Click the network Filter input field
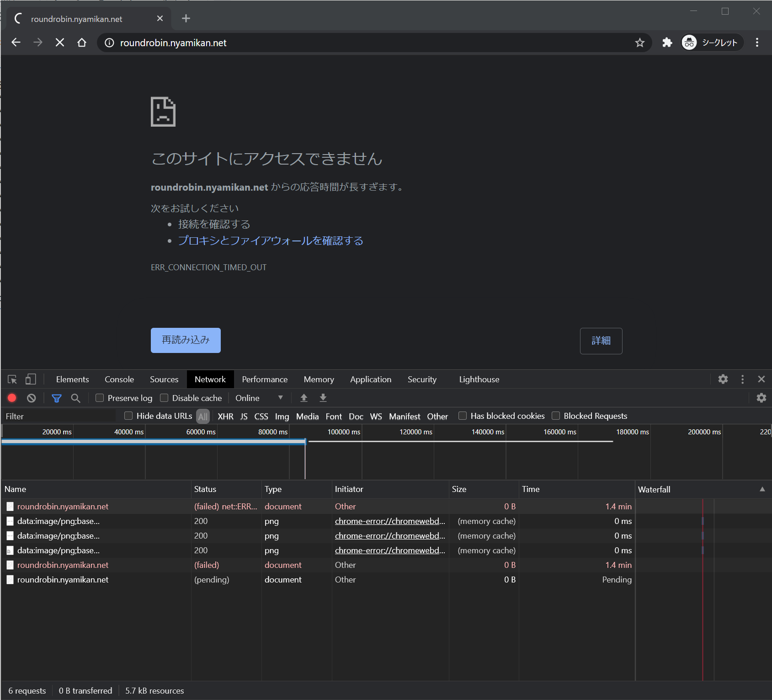772x700 pixels. click(59, 416)
